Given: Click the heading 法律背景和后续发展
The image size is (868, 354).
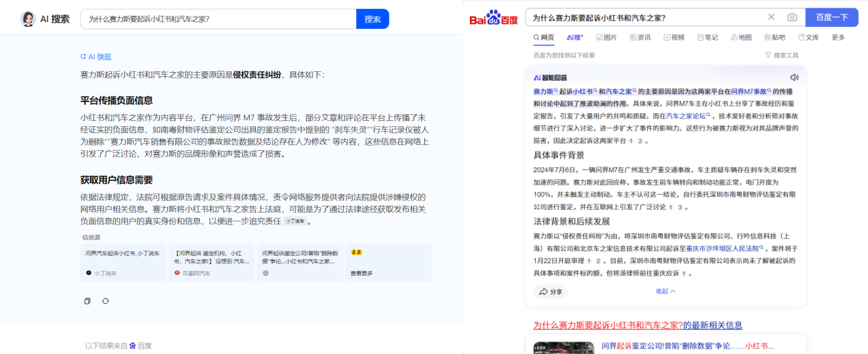Looking at the screenshot, I should tap(572, 222).
